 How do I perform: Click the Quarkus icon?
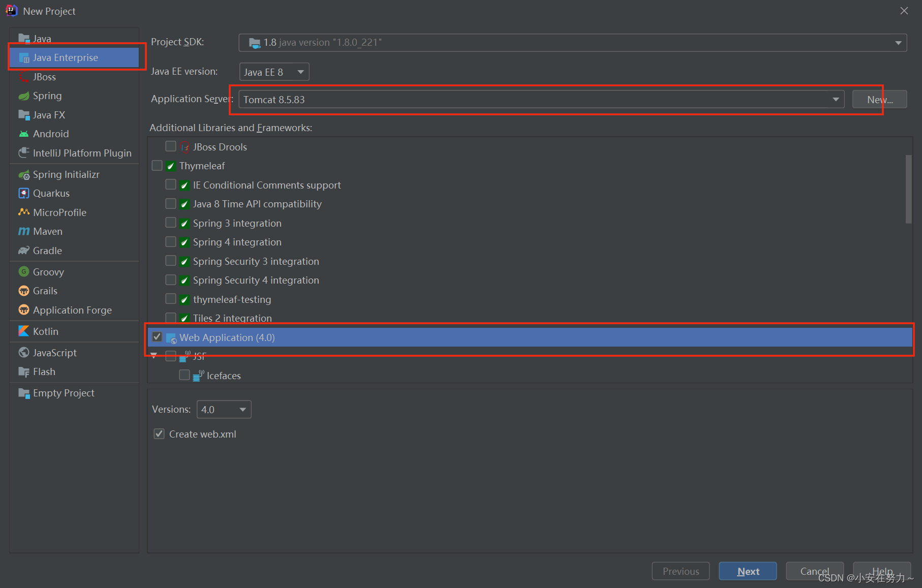click(24, 194)
